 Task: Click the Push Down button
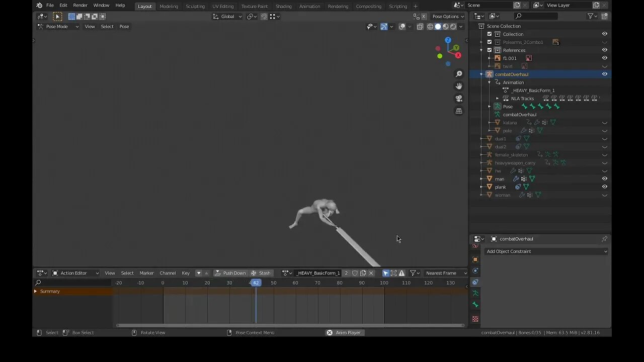click(x=230, y=273)
